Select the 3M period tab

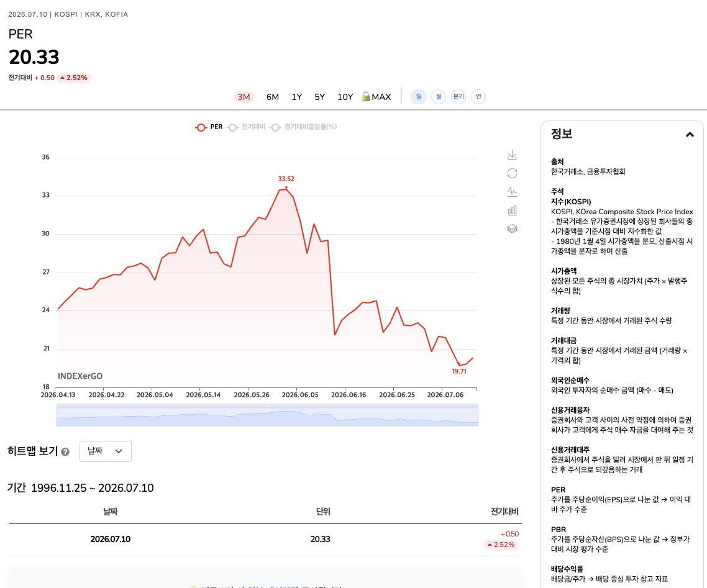[244, 97]
